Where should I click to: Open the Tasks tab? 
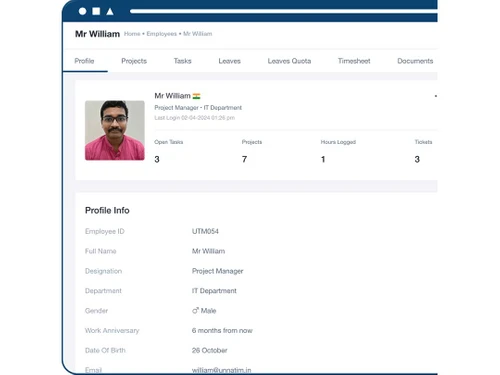[182, 61]
